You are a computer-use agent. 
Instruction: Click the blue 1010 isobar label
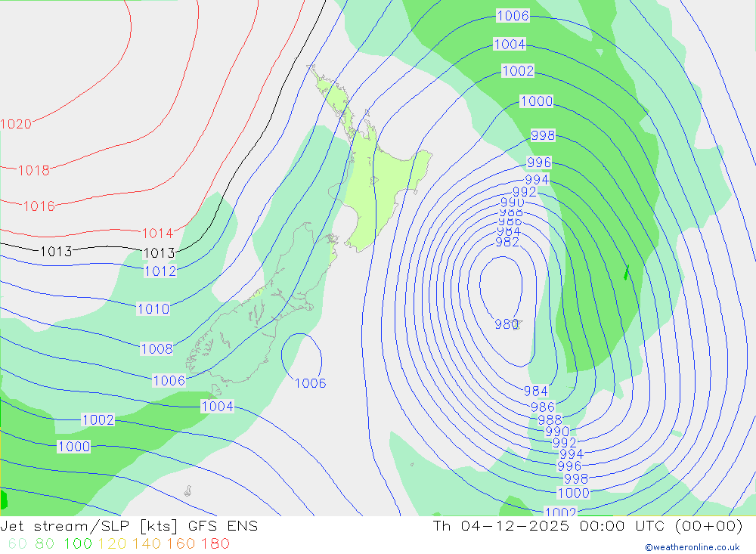click(153, 308)
